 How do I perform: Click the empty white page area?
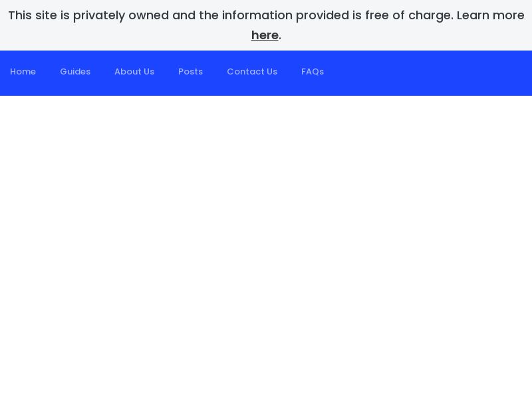click(x=266, y=246)
